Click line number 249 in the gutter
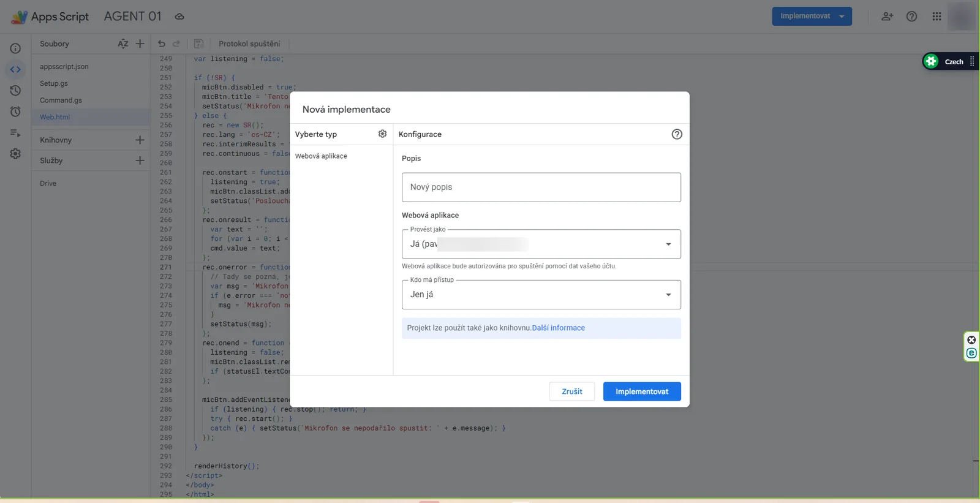Viewport: 980px width, 503px height. 165,59
